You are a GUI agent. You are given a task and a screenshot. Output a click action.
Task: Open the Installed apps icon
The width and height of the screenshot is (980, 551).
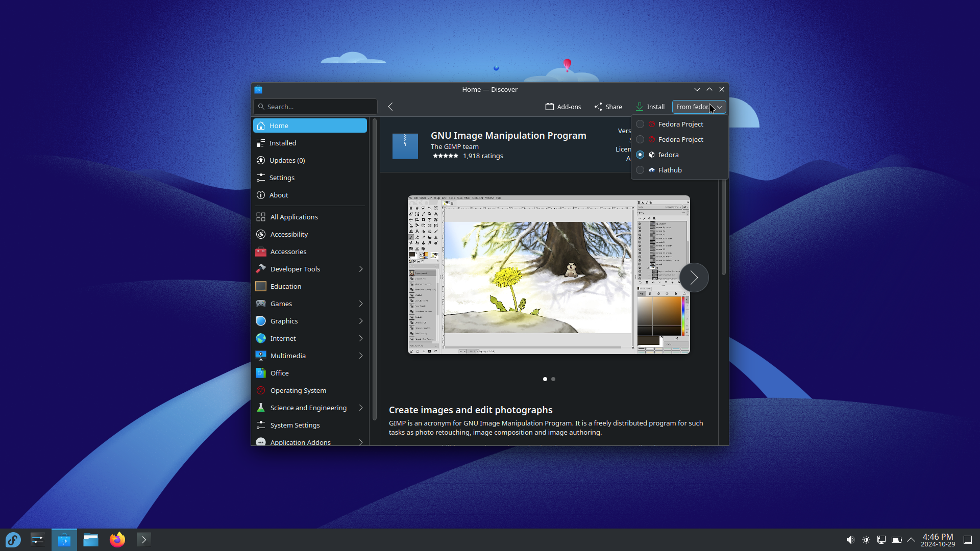tap(261, 143)
